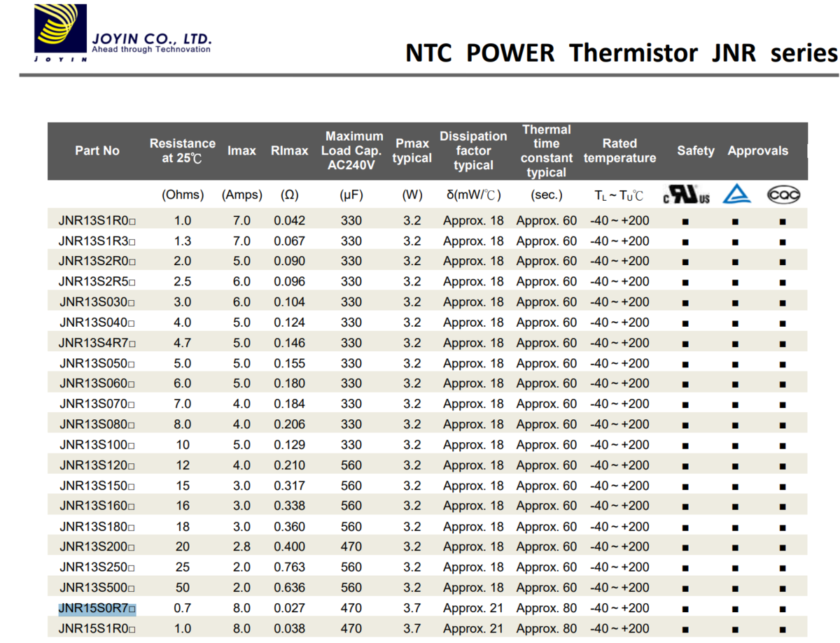Click the JOYIN CO., LTD. company name
Viewport: 840px width, 643px height.
[x=151, y=39]
